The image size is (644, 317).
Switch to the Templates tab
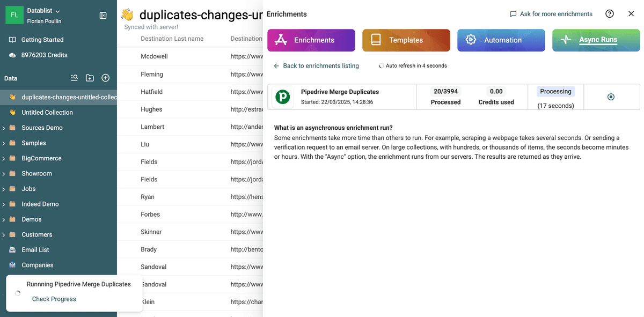click(406, 40)
